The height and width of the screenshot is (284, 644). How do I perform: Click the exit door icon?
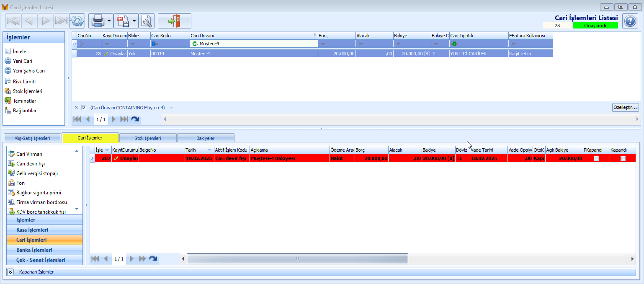174,21
